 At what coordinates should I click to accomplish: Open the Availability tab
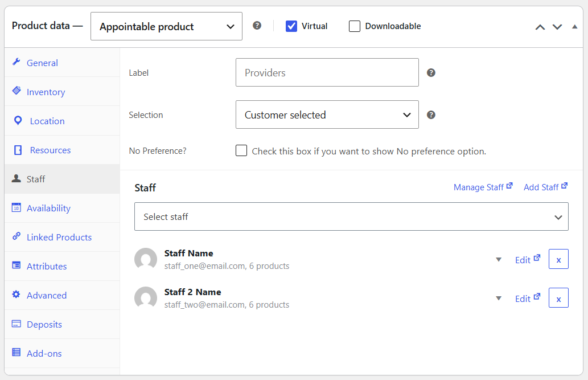tap(62, 208)
